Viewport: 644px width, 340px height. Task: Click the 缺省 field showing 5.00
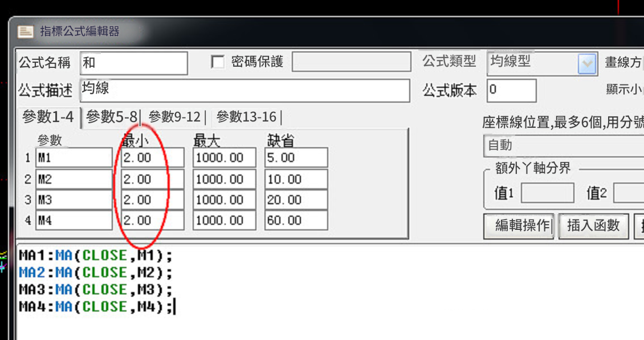[296, 157]
